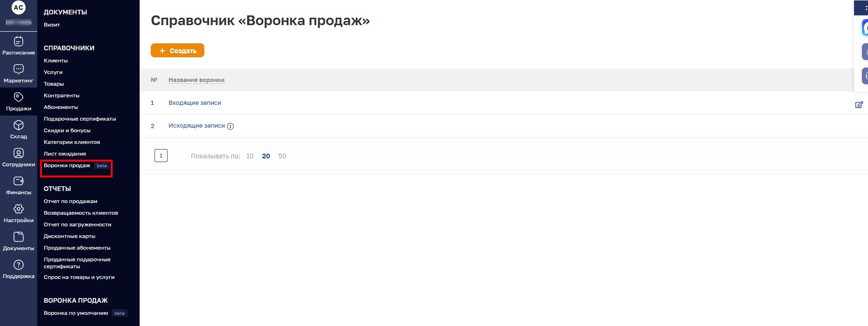Screen dimensions: 868x326
Task: Open Отчет по продажам report
Action: (70, 201)
